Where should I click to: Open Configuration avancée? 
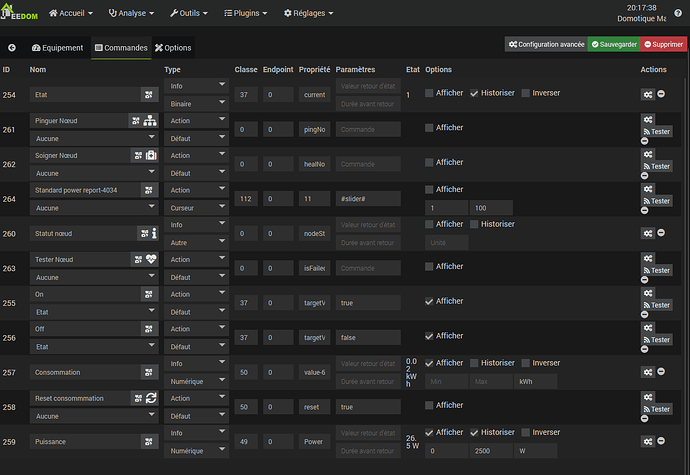(547, 44)
